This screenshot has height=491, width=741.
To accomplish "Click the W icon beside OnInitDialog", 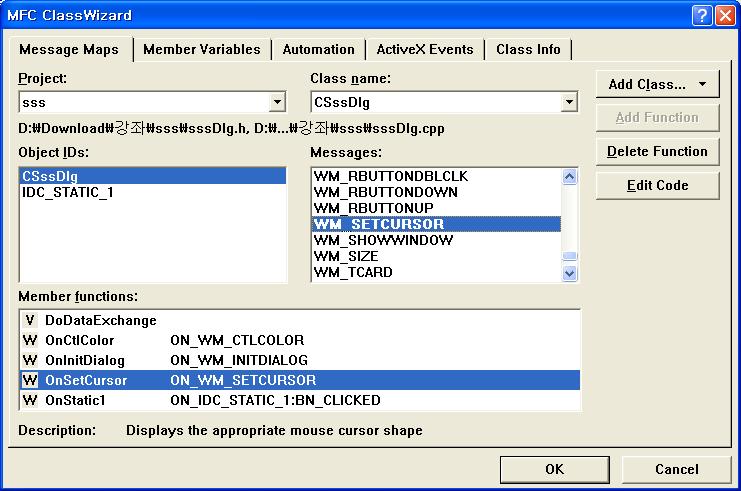I will (x=30, y=360).
